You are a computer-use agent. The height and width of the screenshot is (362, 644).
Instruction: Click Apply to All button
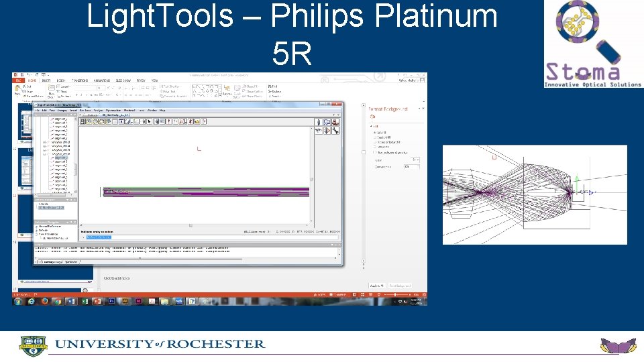pyautogui.click(x=376, y=286)
